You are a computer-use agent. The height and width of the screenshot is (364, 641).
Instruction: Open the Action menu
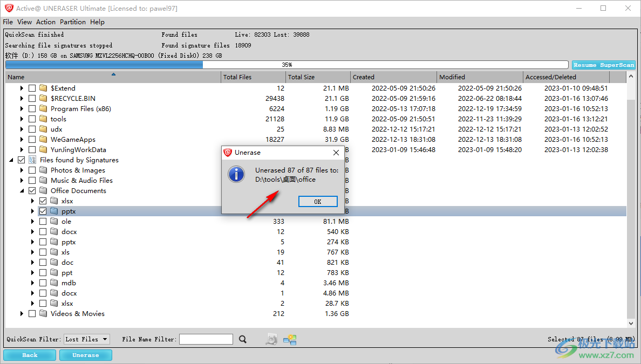point(45,22)
